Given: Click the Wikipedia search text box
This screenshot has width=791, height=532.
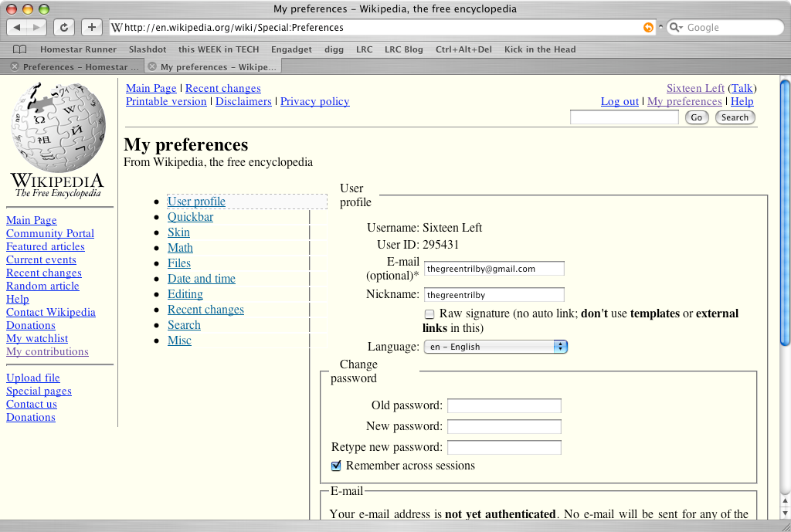Looking at the screenshot, I should point(624,117).
